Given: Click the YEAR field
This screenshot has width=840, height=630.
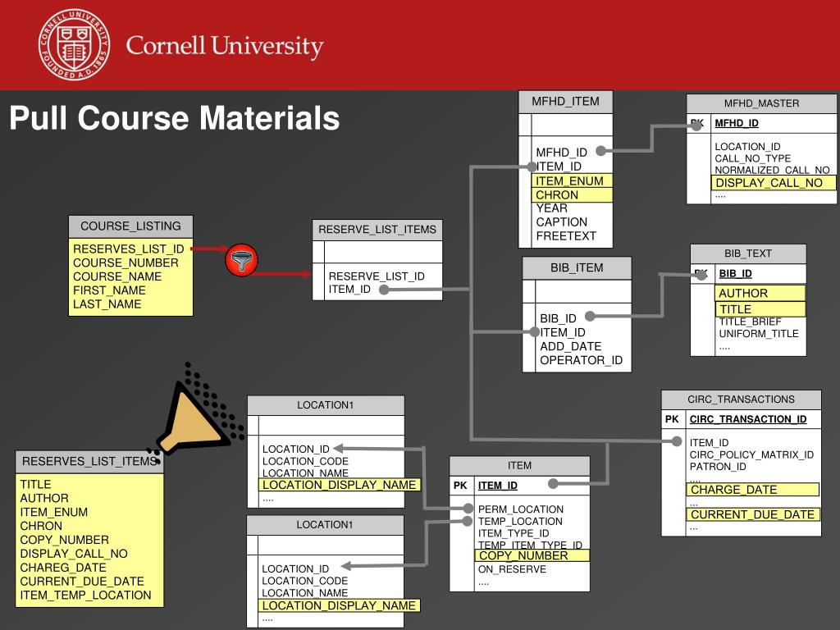Looking at the screenshot, I should [552, 208].
